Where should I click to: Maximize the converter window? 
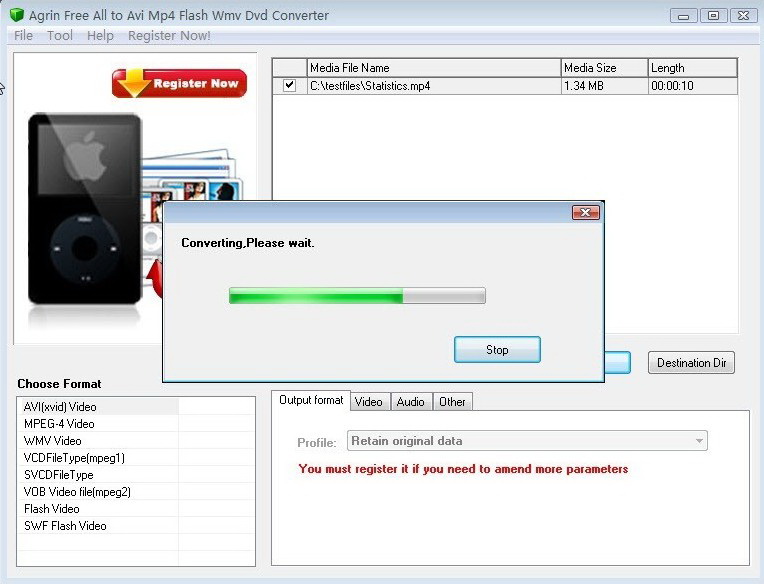[713, 16]
